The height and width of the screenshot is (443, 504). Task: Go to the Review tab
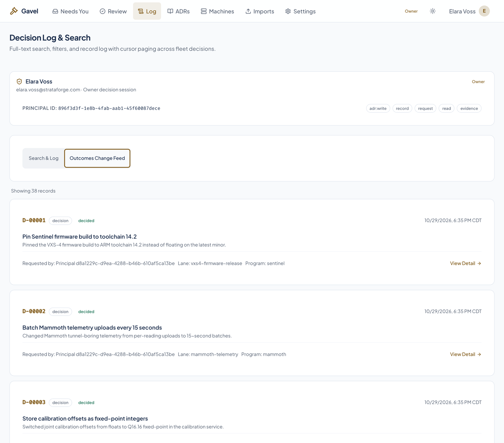pyautogui.click(x=113, y=11)
